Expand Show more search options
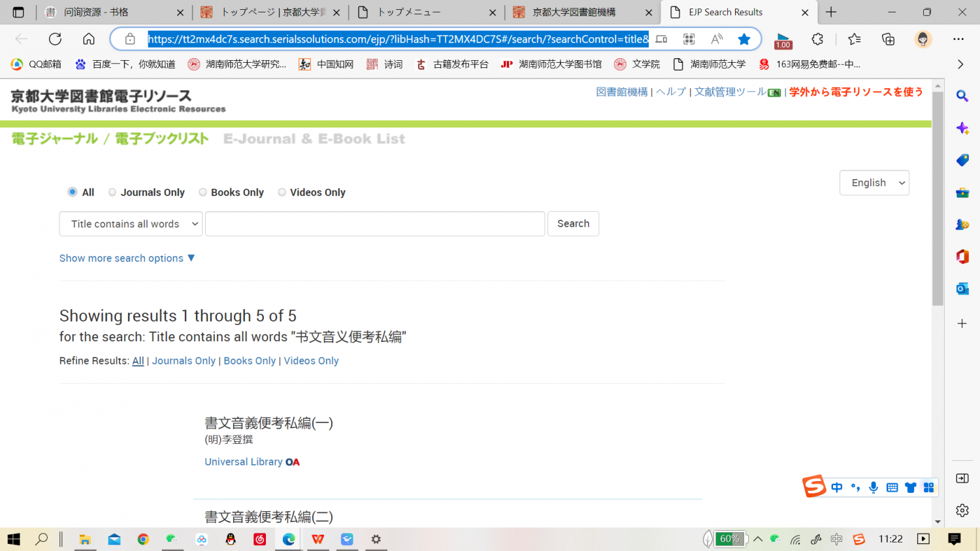 pyautogui.click(x=127, y=258)
